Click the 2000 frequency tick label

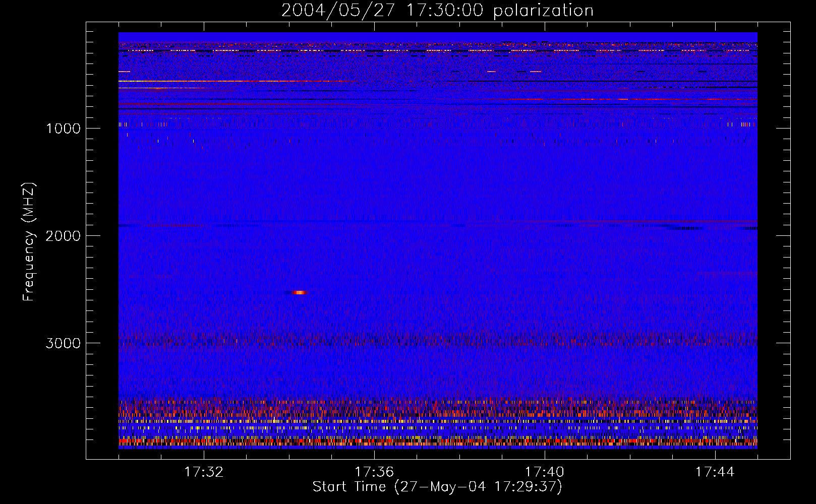tap(63, 236)
